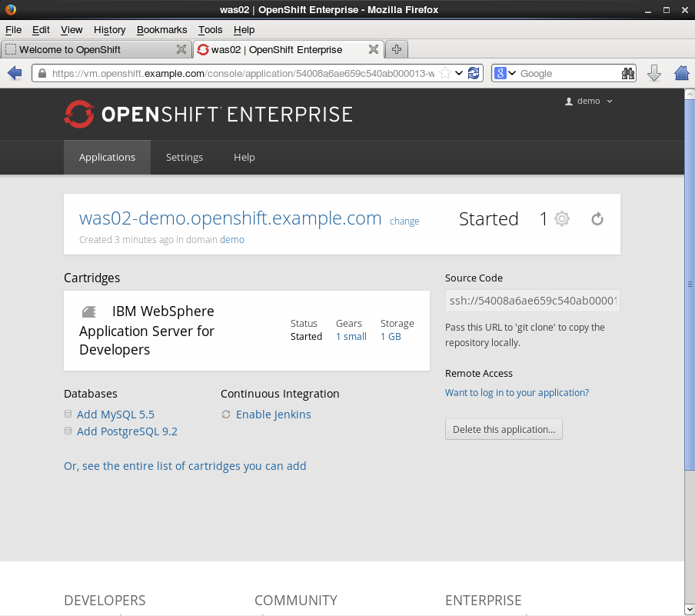This screenshot has height=616, width=695.
Task: Close the 'Welcome to OpenShift' tab
Action: (181, 49)
